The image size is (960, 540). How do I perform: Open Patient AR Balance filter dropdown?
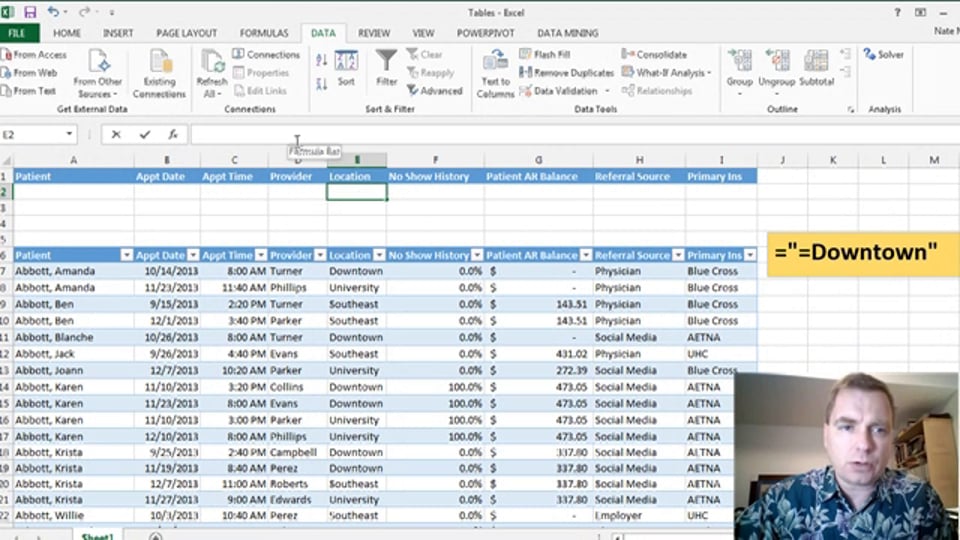(586, 255)
